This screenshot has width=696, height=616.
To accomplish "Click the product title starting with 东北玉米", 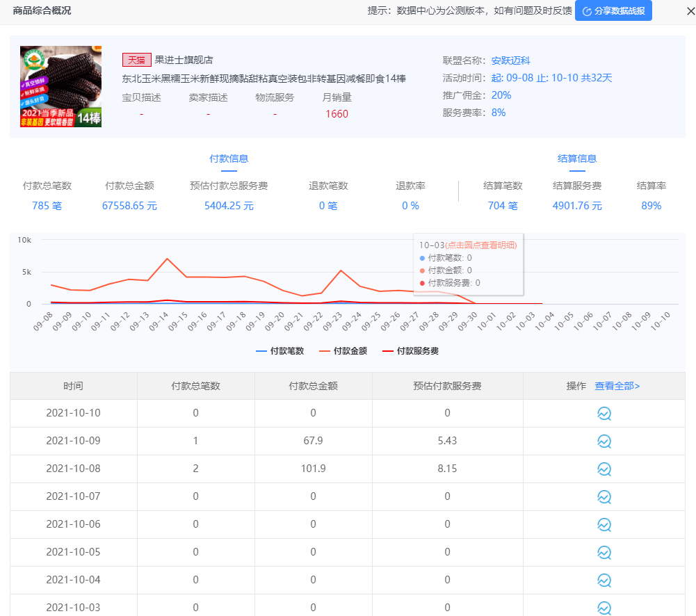I will [264, 79].
